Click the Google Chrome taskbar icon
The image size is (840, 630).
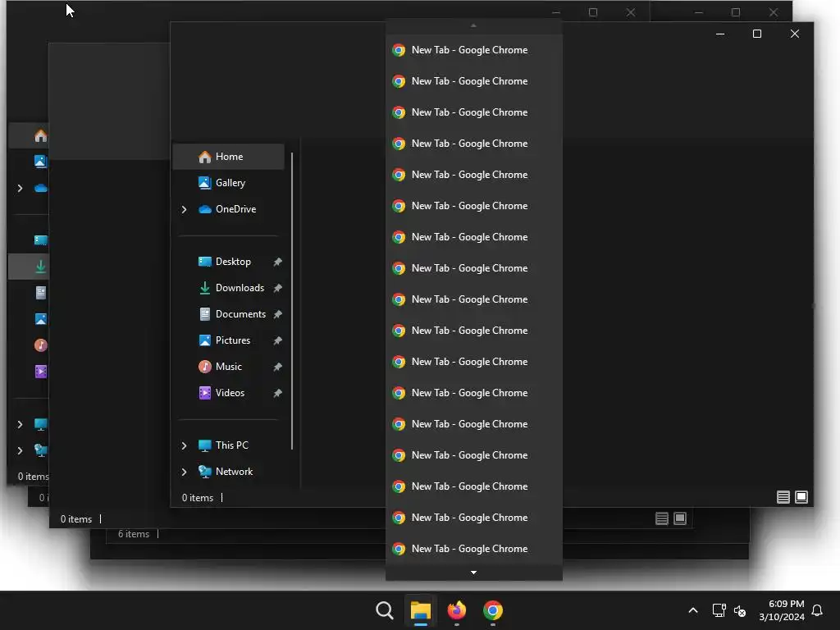[x=493, y=610]
